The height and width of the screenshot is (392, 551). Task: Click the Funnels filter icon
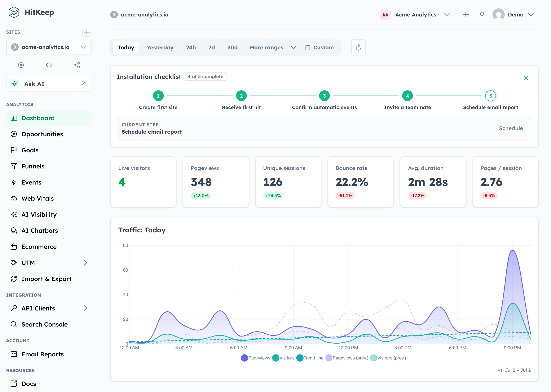coord(14,166)
